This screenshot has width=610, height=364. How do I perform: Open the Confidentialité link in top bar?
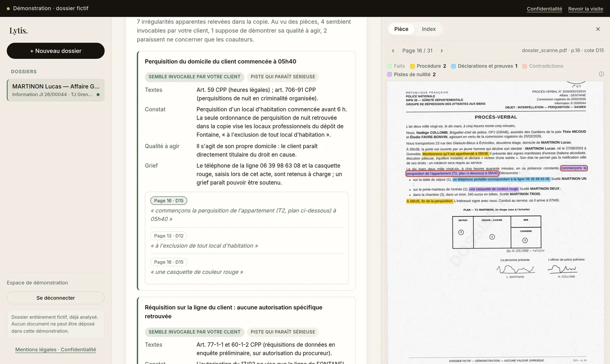pos(544,9)
